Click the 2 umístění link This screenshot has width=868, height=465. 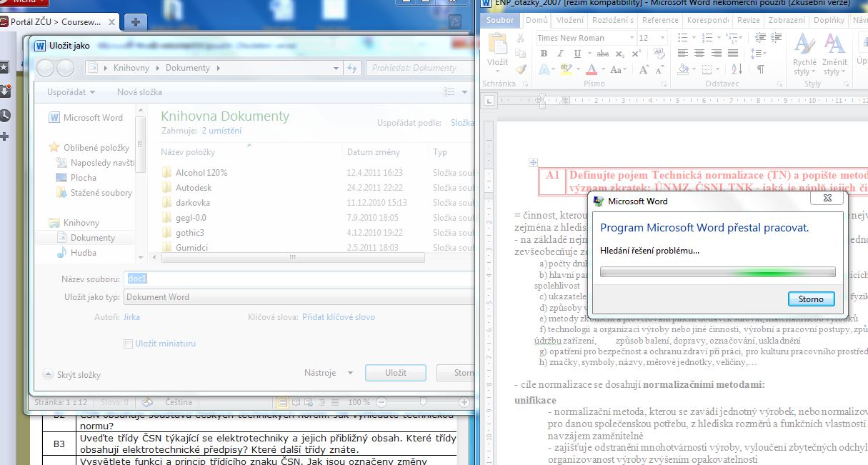coord(221,131)
